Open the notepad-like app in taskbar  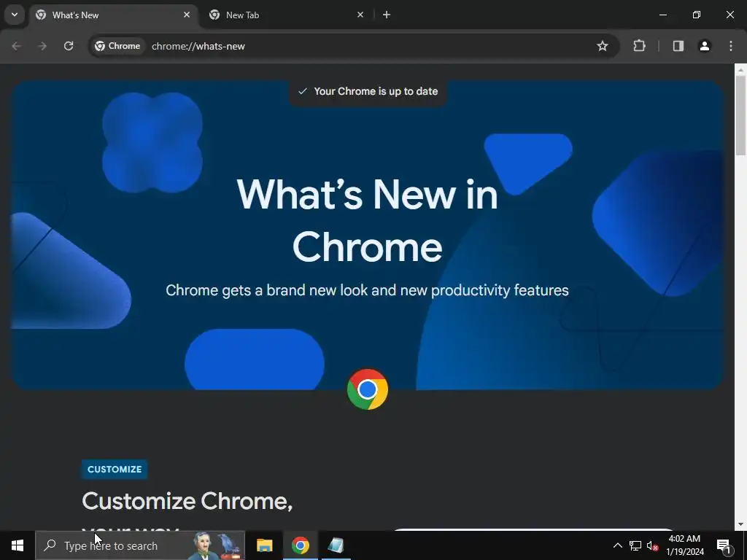336,545
